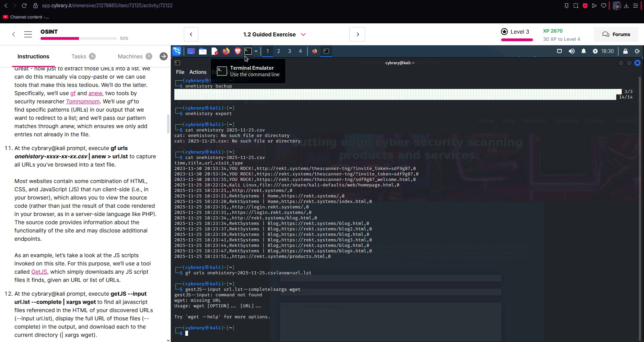Open the notifications bell in Kali panel
This screenshot has width=644, height=342.
pyautogui.click(x=583, y=51)
